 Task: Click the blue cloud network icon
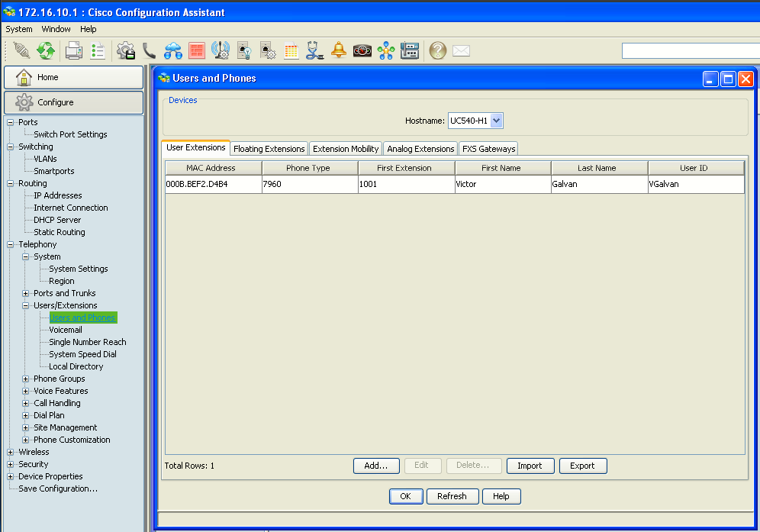coord(173,50)
